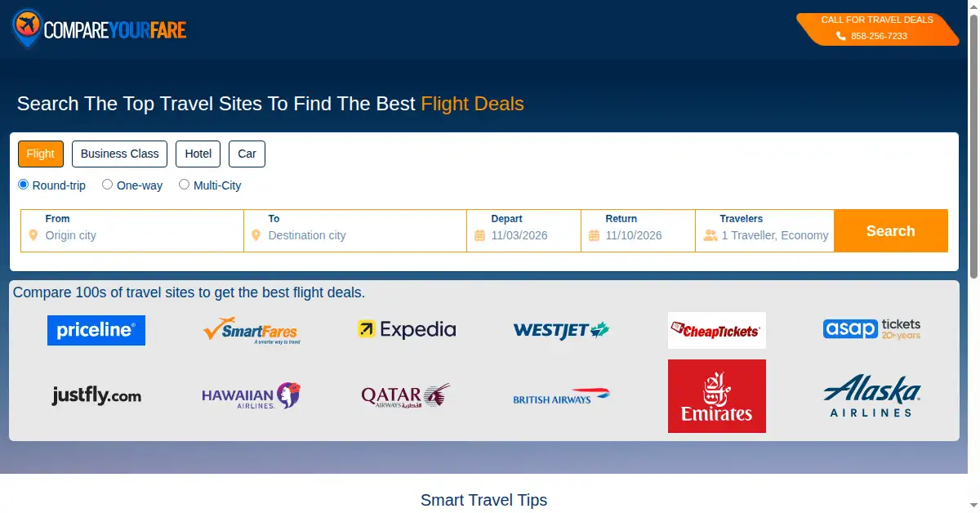Pick the Emirates red logo
Screen dimensions: 980x513
(x=717, y=396)
